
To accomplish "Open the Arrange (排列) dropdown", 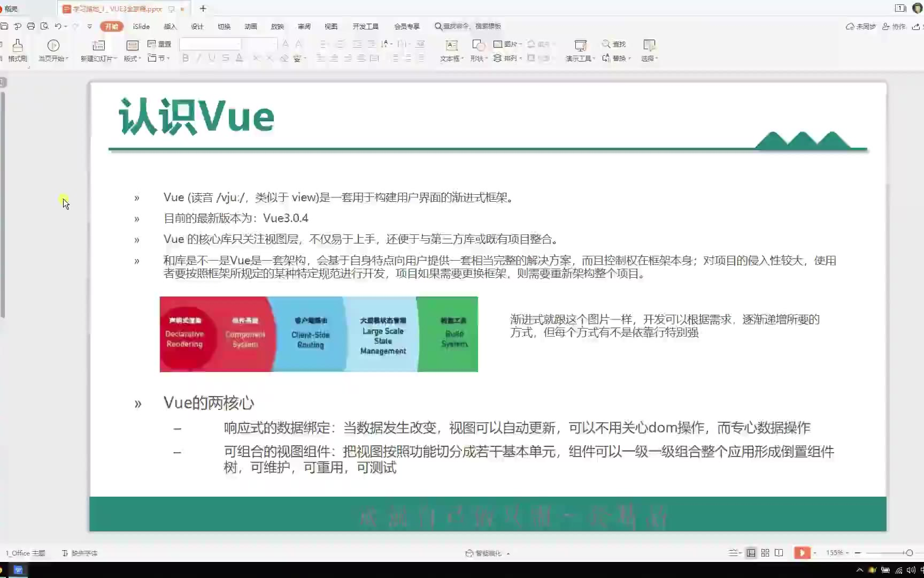I will pos(507,58).
